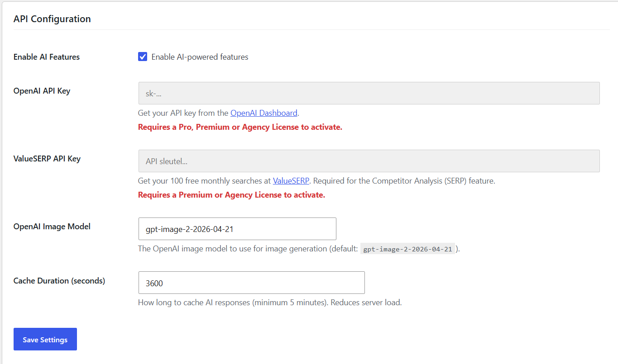Focus the OpenAI Image Model text field
This screenshot has height=364, width=618.
(237, 229)
